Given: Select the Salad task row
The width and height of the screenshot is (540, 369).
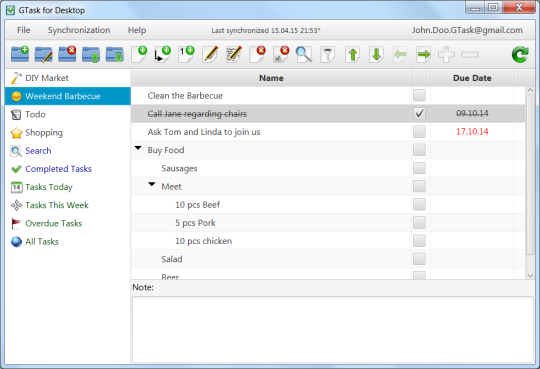Looking at the screenshot, I should click(x=328, y=259).
